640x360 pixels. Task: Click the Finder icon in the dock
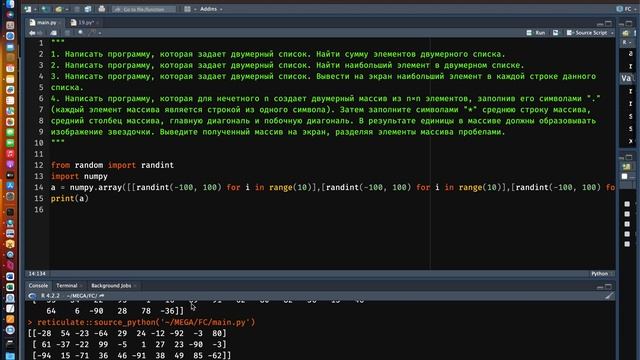(x=10, y=4)
